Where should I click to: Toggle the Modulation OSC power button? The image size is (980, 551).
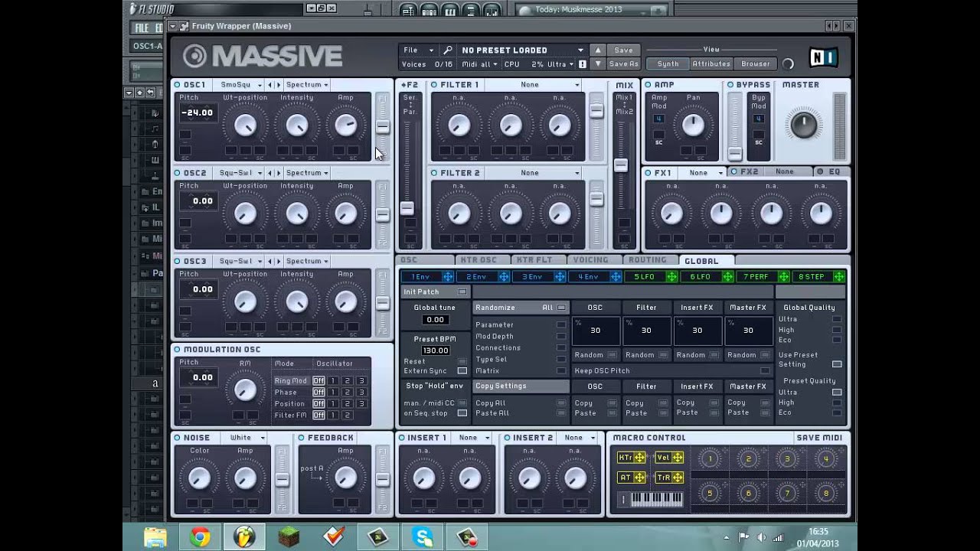tap(178, 350)
